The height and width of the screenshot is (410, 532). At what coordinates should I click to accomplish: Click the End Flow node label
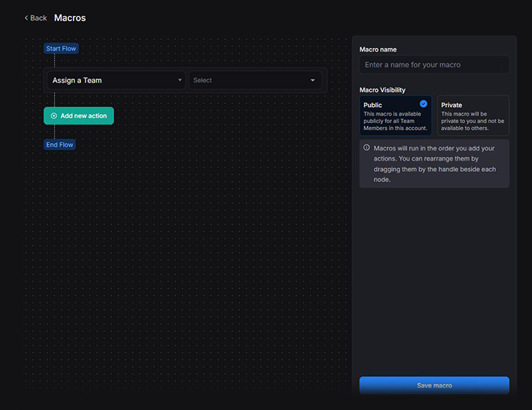(x=60, y=145)
